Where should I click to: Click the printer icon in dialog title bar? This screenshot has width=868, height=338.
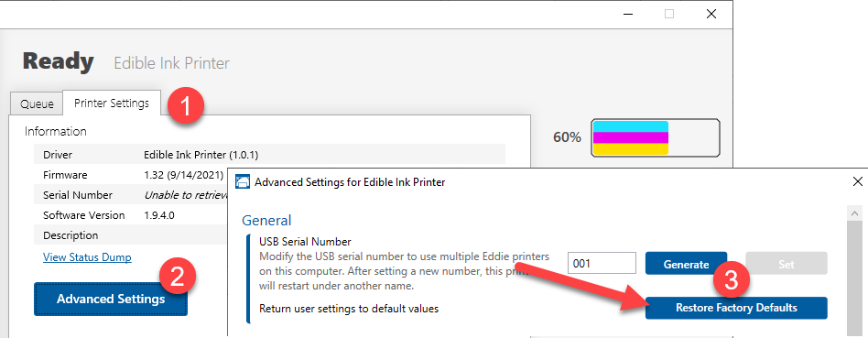pyautogui.click(x=242, y=181)
